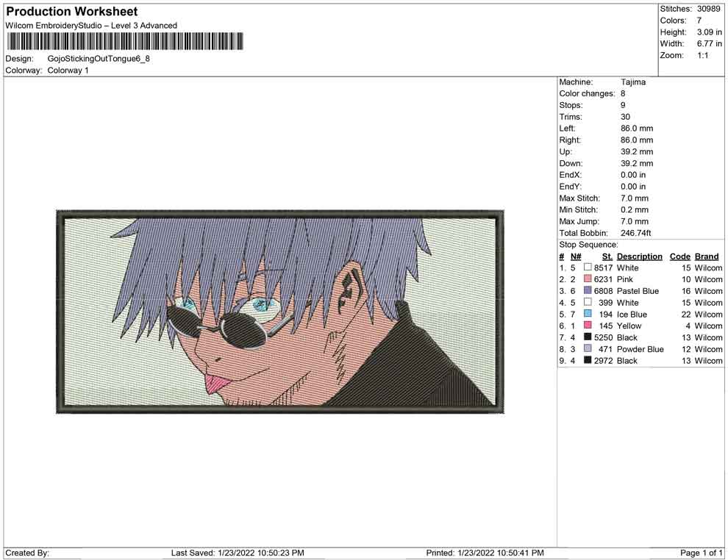Click the Machine value 'Tajima'
This screenshot has height=560, width=728.
pos(633,82)
